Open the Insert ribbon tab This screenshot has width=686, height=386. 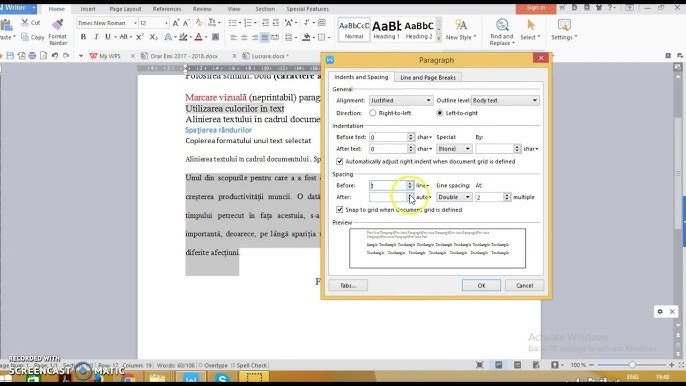88,9
